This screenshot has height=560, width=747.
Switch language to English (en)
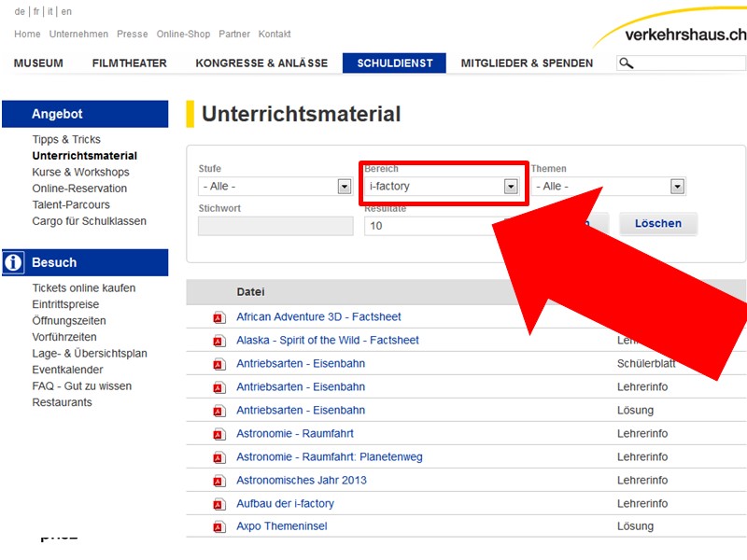pos(66,12)
